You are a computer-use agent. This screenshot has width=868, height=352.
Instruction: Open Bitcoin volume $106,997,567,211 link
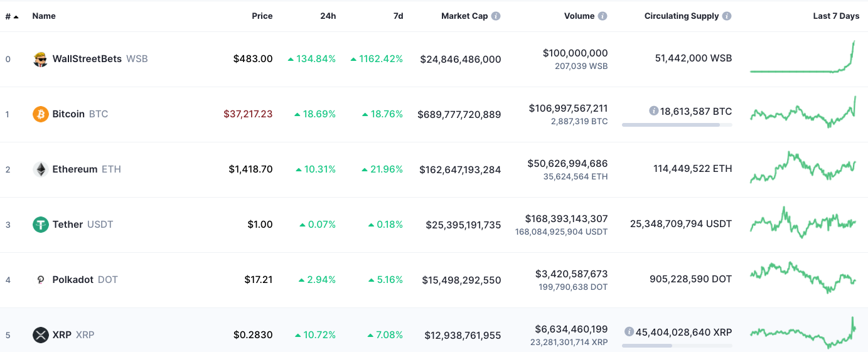[568, 109]
